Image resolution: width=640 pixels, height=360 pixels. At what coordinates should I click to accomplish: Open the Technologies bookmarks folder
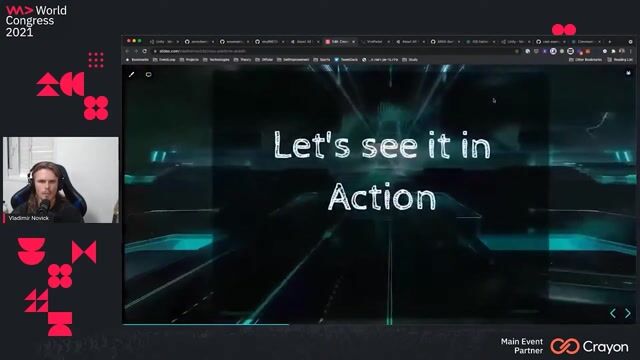click(216, 60)
